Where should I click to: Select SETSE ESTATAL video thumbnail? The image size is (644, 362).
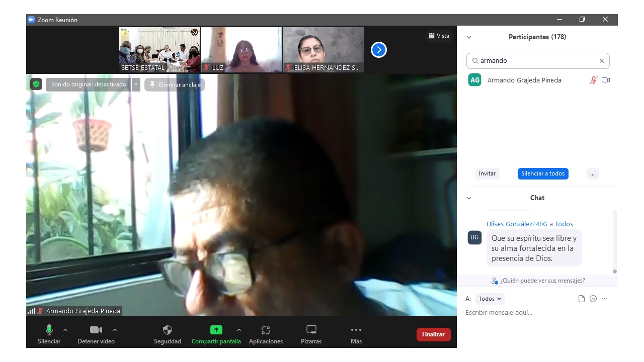point(159,50)
